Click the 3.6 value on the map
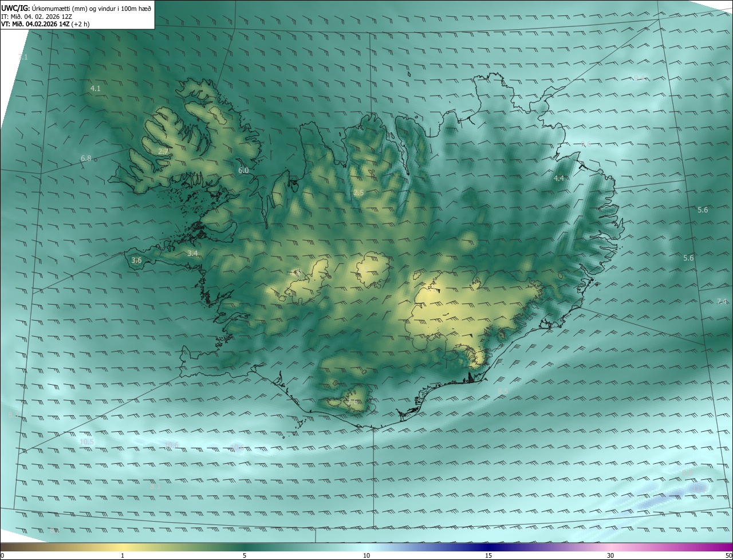This screenshot has width=733, height=560. [136, 260]
